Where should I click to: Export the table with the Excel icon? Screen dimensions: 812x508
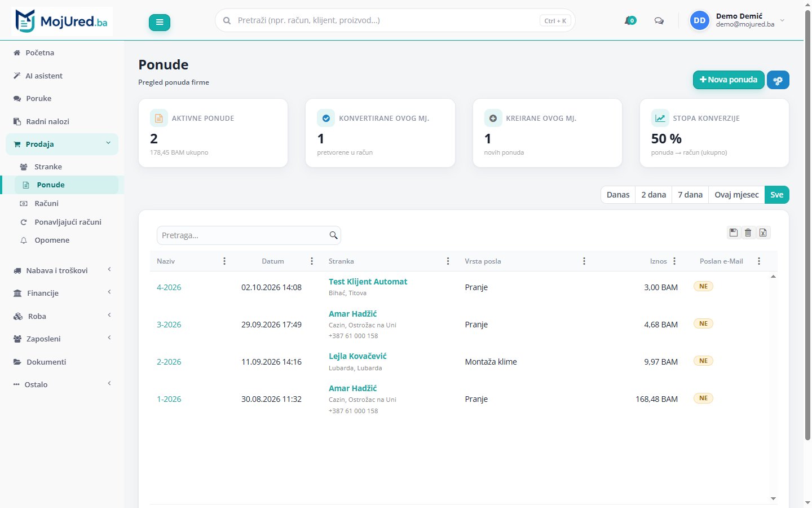coord(763,233)
